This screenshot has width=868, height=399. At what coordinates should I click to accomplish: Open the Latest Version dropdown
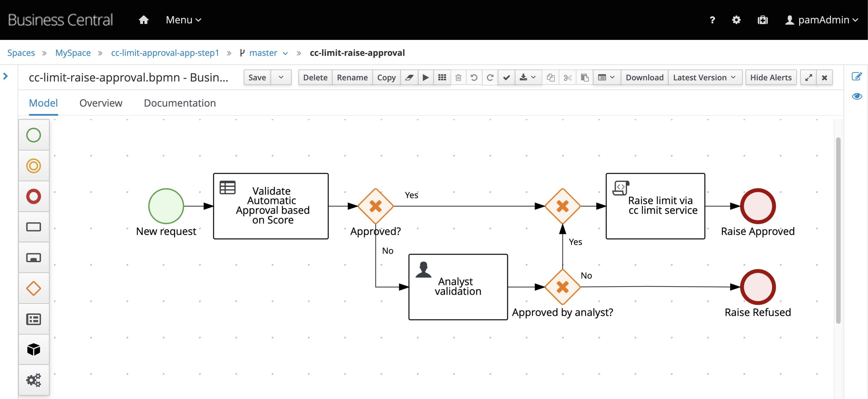click(x=705, y=78)
